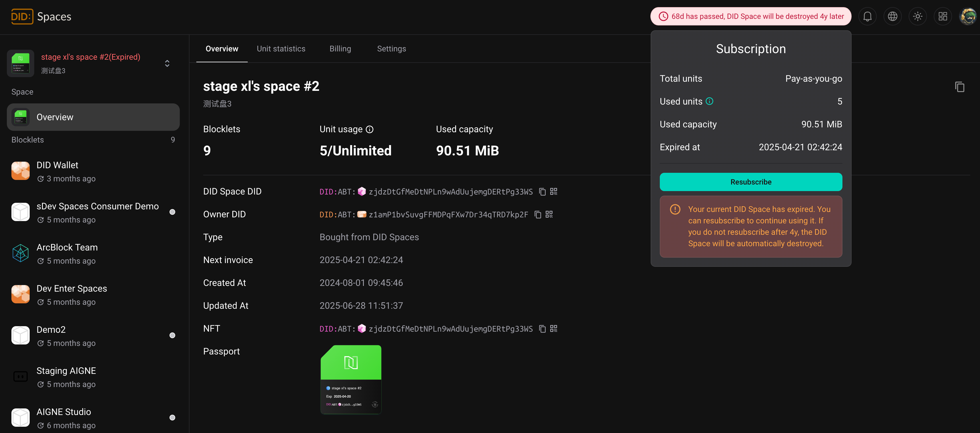Click Used units info icon
This screenshot has width=980, height=433.
click(x=709, y=101)
